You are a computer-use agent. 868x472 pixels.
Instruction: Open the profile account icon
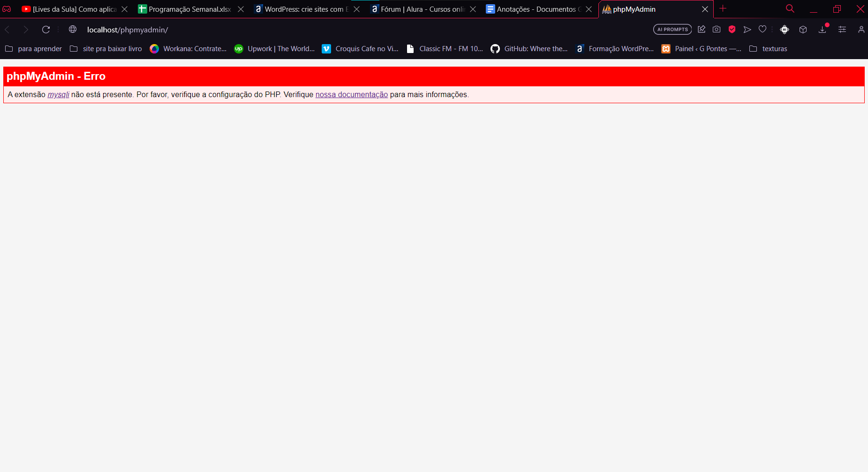click(861, 30)
